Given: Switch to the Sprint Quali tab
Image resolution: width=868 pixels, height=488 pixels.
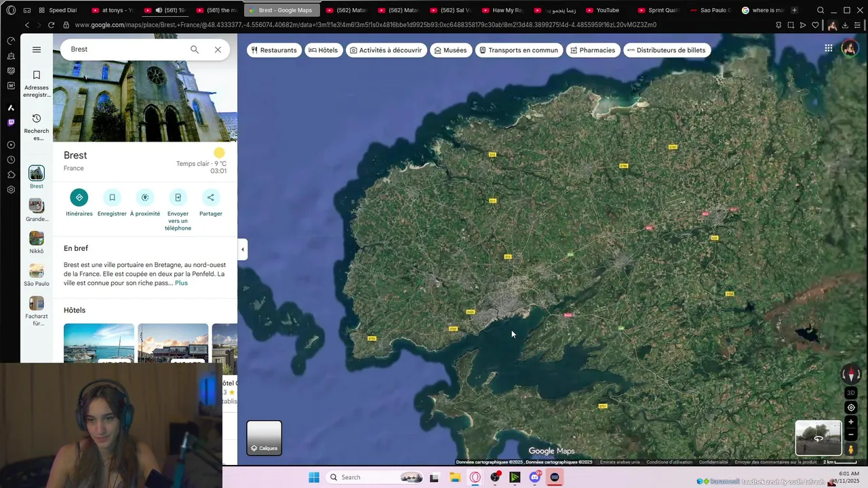Looking at the screenshot, I should [x=658, y=10].
